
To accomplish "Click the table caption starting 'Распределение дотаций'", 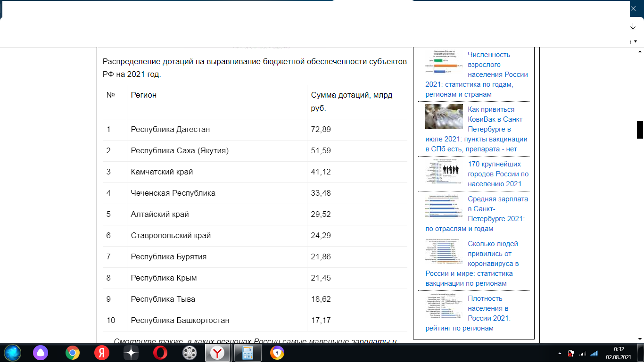I will coord(255,68).
